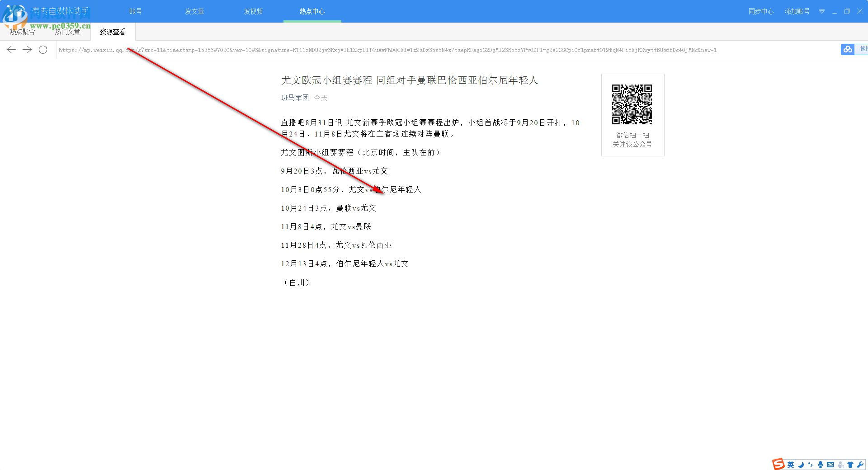Open the 账号 menu tab
868x470 pixels.
[136, 11]
